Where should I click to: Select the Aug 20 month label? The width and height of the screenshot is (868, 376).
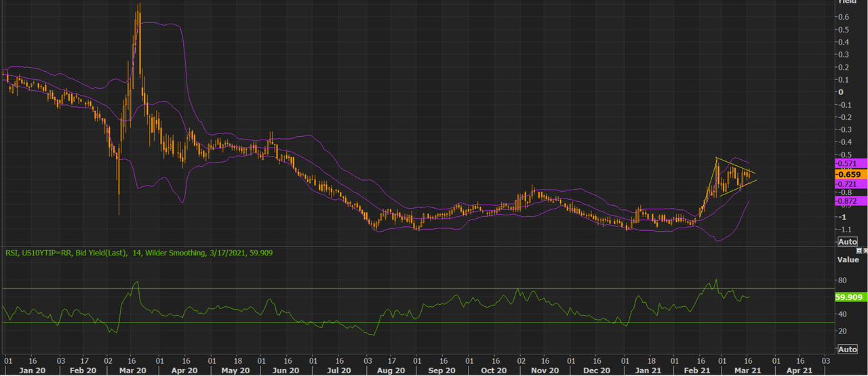(x=391, y=371)
